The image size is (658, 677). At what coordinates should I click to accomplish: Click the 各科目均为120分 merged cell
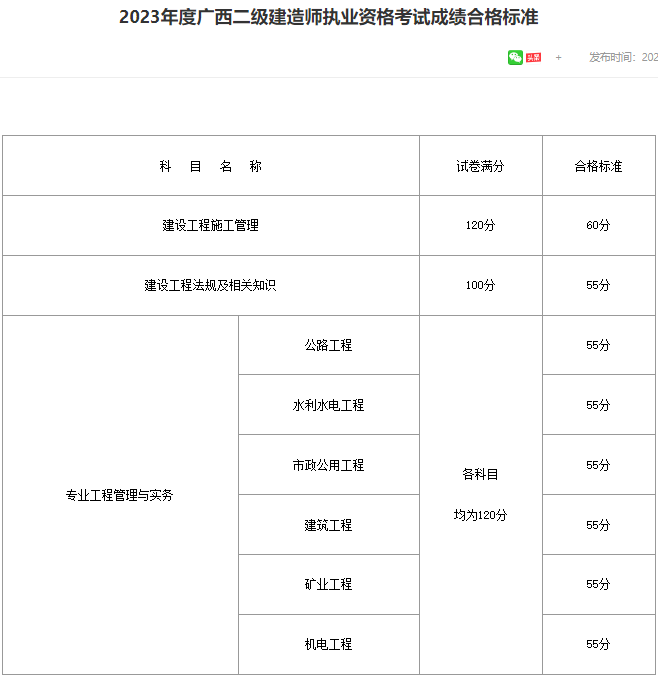481,495
